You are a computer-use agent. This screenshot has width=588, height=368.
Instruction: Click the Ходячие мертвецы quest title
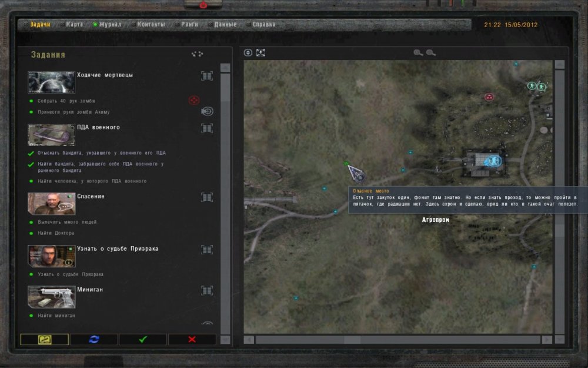(105, 75)
